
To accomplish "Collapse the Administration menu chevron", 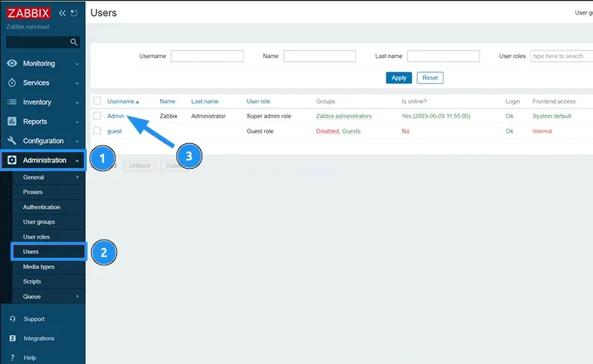I will click(77, 161).
